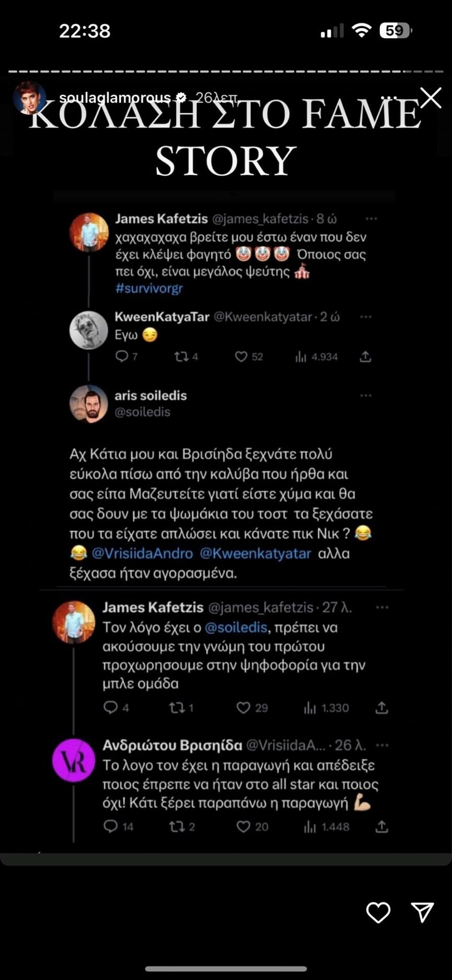Tap the send/share paper plane icon
Screen dimensions: 452x980
coord(422,912)
